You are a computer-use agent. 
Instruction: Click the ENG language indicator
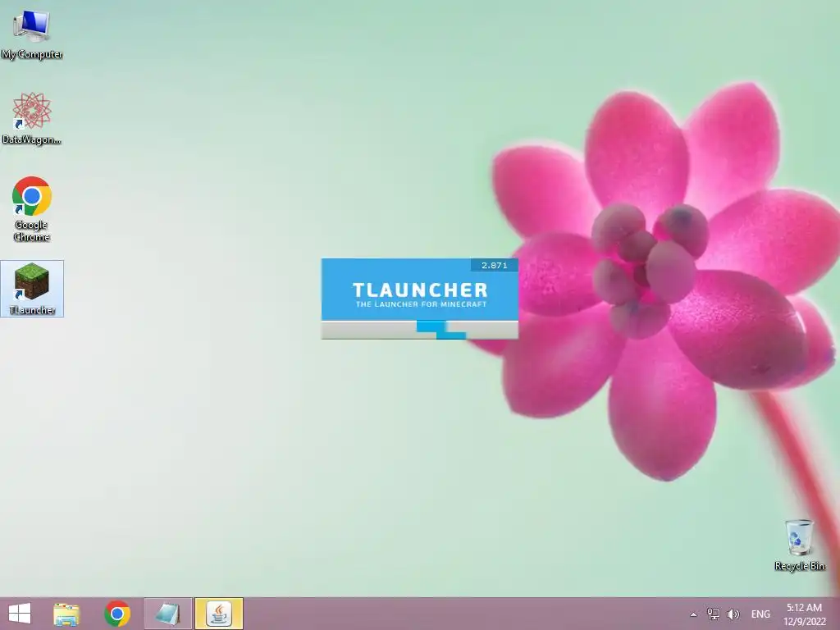[760, 614]
